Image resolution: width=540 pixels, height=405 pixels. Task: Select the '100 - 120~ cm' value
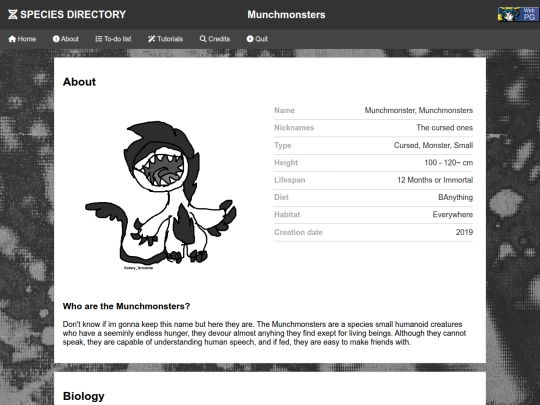pos(449,163)
